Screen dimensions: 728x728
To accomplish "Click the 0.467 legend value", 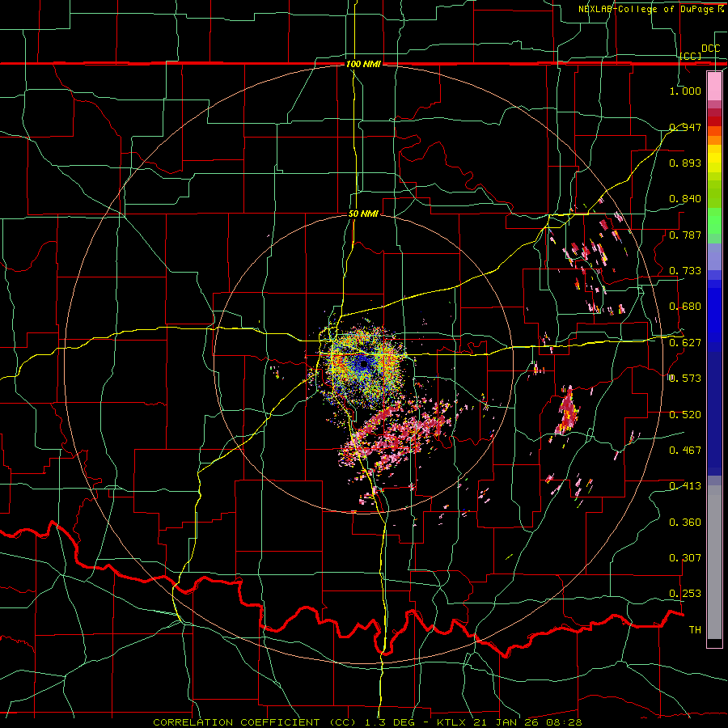I will [685, 451].
